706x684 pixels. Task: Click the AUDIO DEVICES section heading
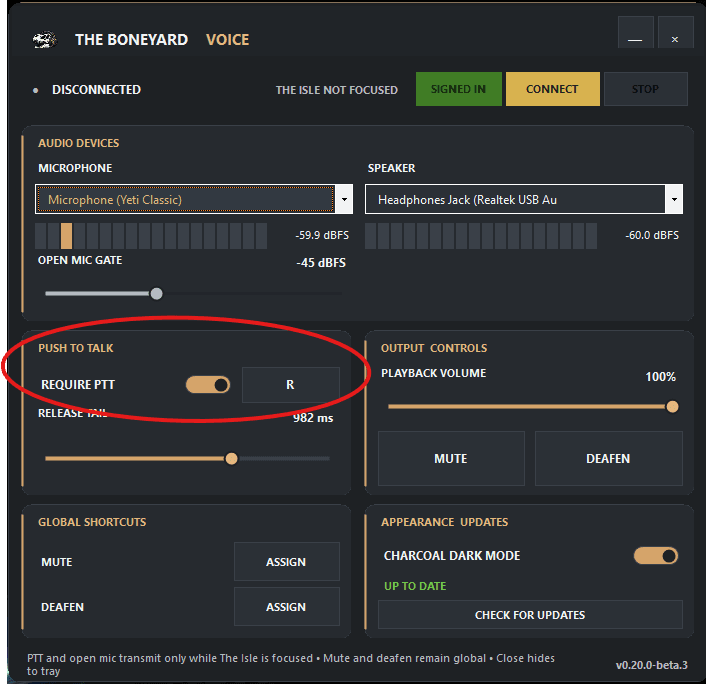tap(79, 143)
